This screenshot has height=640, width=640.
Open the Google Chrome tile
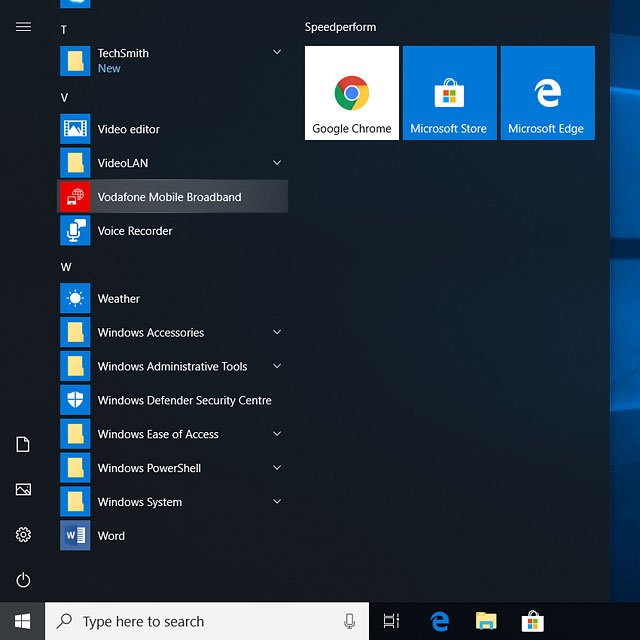(x=352, y=93)
